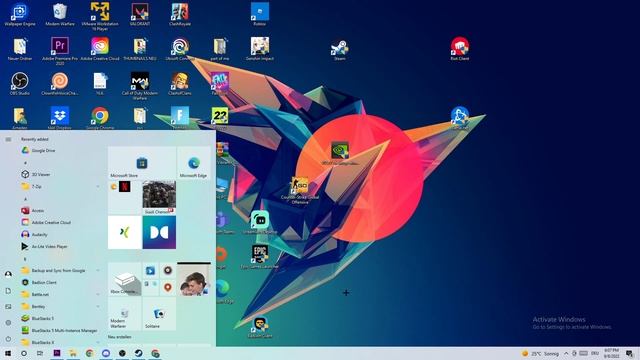Image resolution: width=640 pixels, height=360 pixels.
Task: Launch Access from the Start menu list
Action: (x=59, y=211)
